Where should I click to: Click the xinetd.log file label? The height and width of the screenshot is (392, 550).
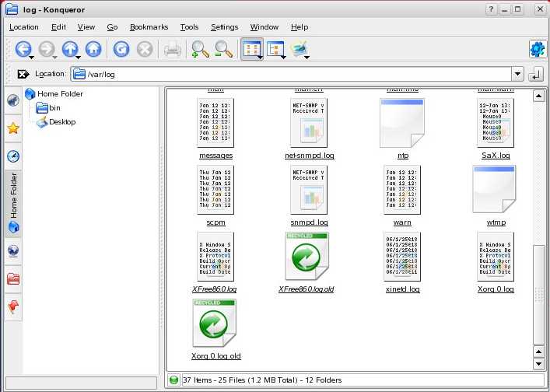402,289
